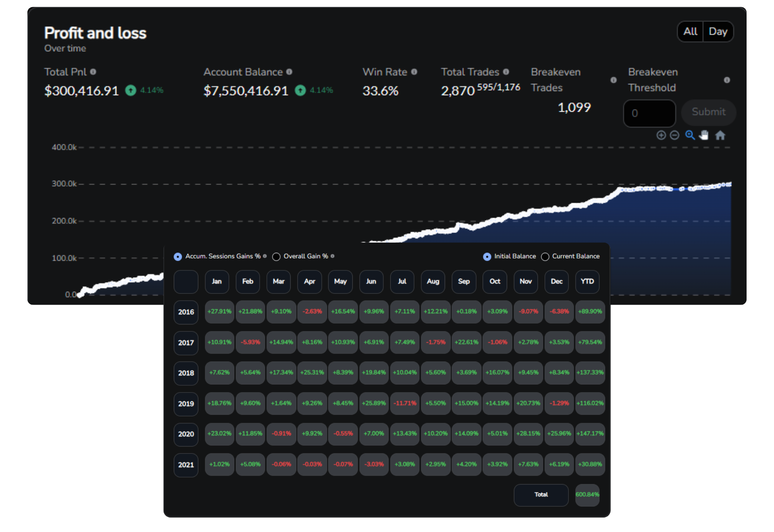Click the Breakeven Threshold input field
This screenshot has height=532, width=774.
(649, 113)
